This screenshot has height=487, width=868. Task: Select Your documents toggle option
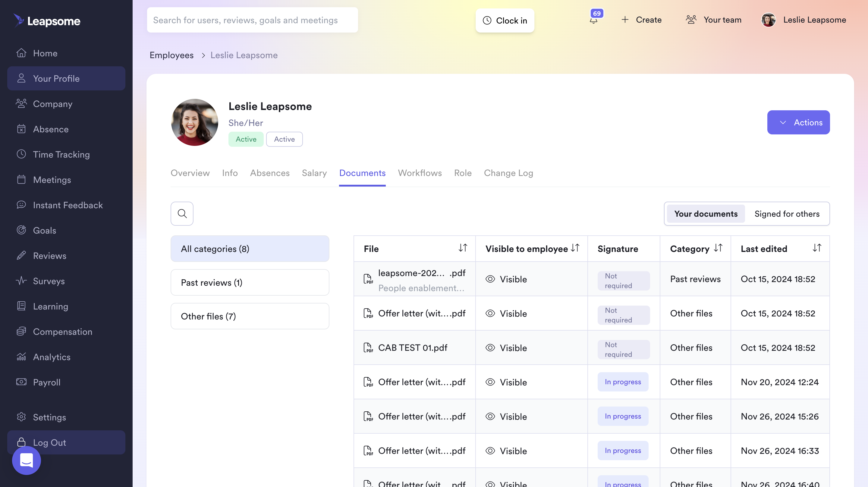(706, 214)
